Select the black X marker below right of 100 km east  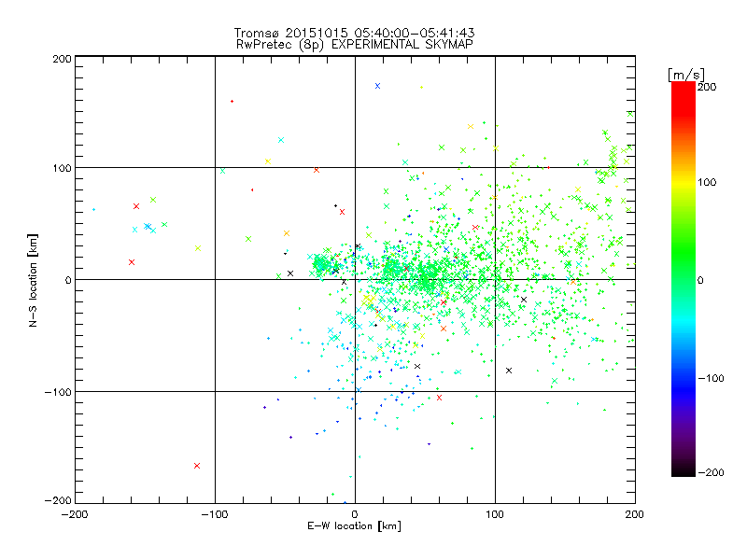[x=509, y=371]
